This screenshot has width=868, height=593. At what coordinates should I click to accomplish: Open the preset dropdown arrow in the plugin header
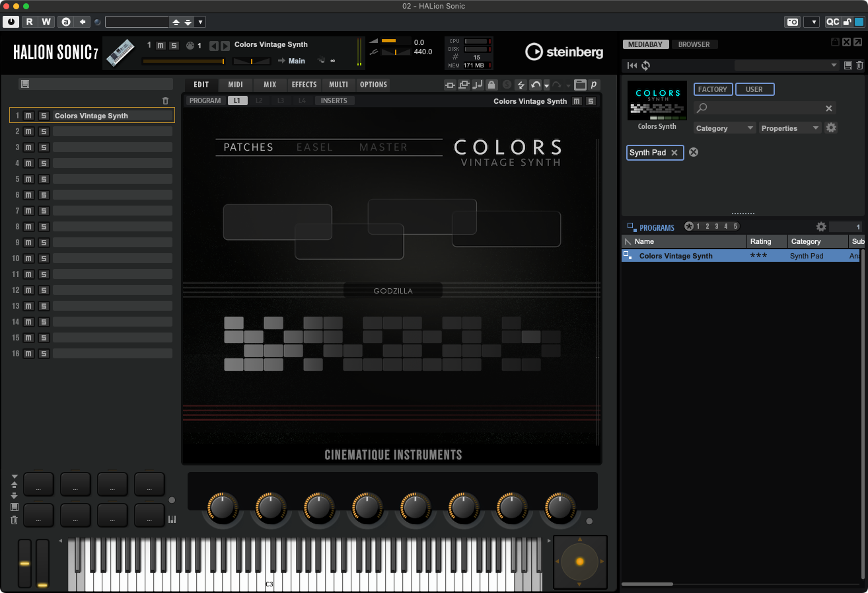tap(201, 22)
